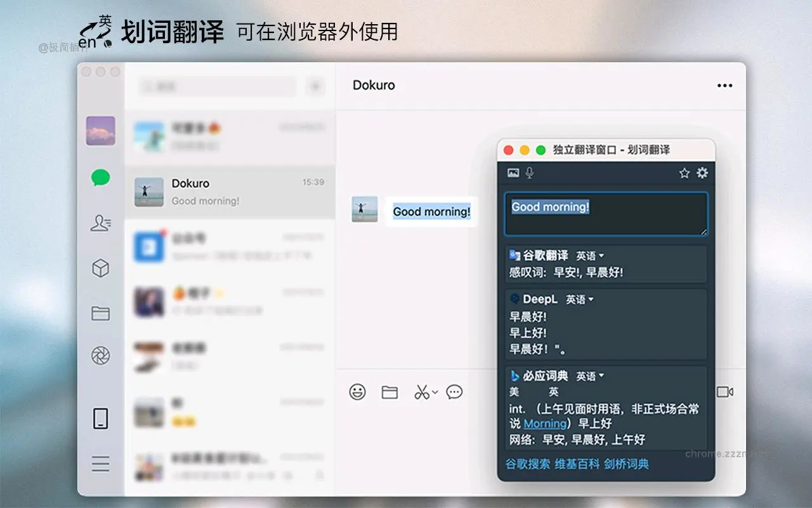Open the emoji picker in chat
812x508 pixels.
click(357, 392)
